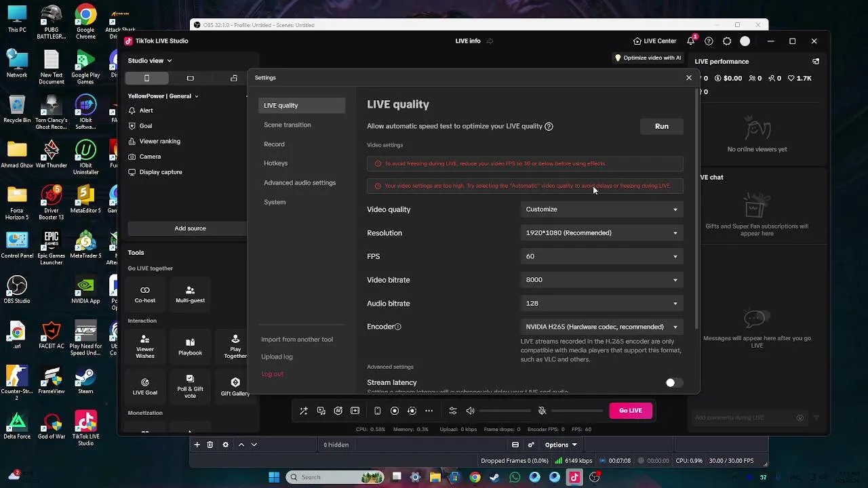Open the Video bitrate dropdown
The height and width of the screenshot is (488, 868).
click(601, 280)
